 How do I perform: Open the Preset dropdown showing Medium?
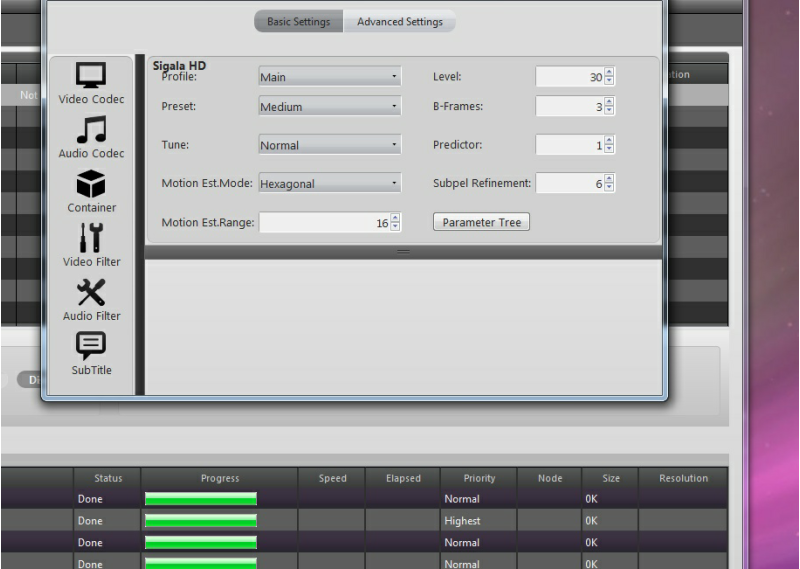tap(329, 107)
